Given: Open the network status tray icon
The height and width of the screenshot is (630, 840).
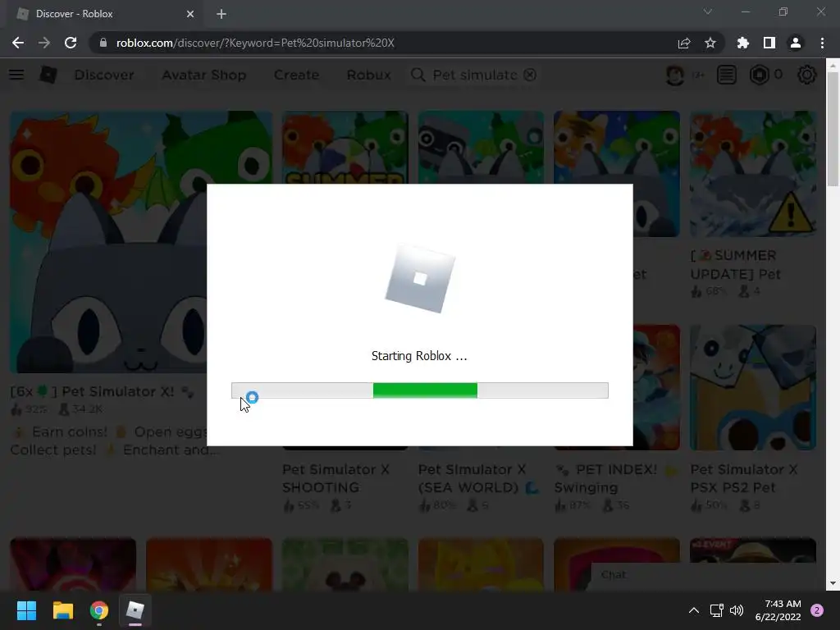Looking at the screenshot, I should pos(716,610).
